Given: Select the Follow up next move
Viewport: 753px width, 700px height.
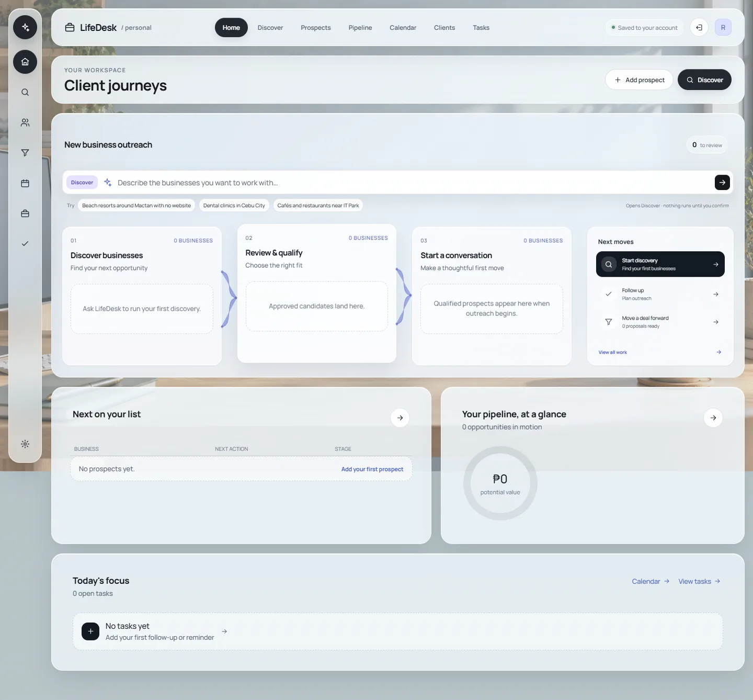Looking at the screenshot, I should [660, 294].
